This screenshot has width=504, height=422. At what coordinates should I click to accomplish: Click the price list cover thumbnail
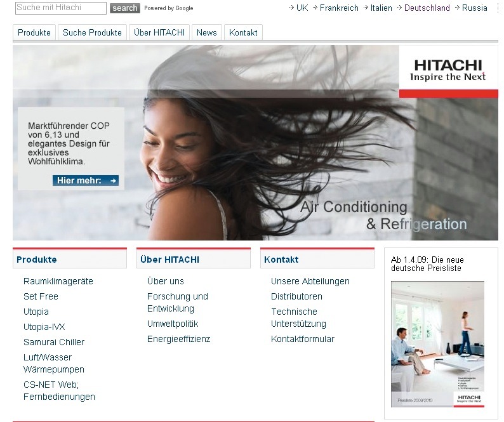[x=437, y=344]
